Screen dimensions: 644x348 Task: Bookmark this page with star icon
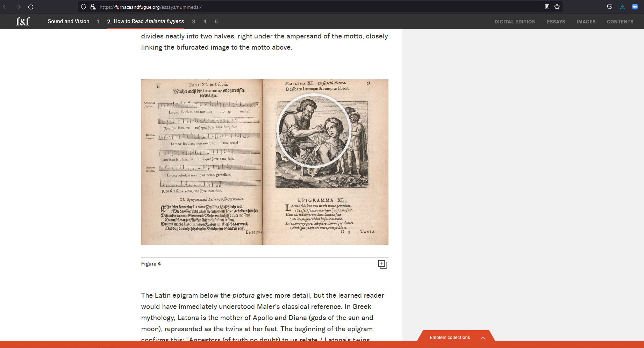click(557, 7)
